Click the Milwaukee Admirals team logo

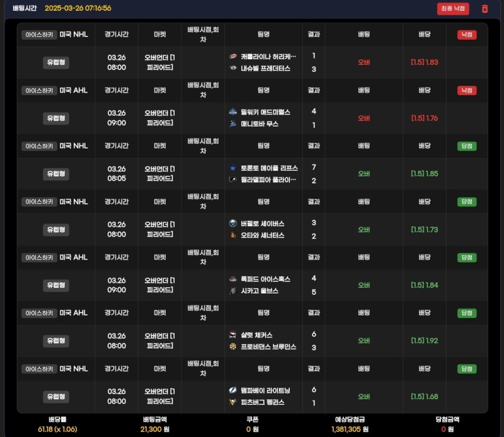[233, 112]
